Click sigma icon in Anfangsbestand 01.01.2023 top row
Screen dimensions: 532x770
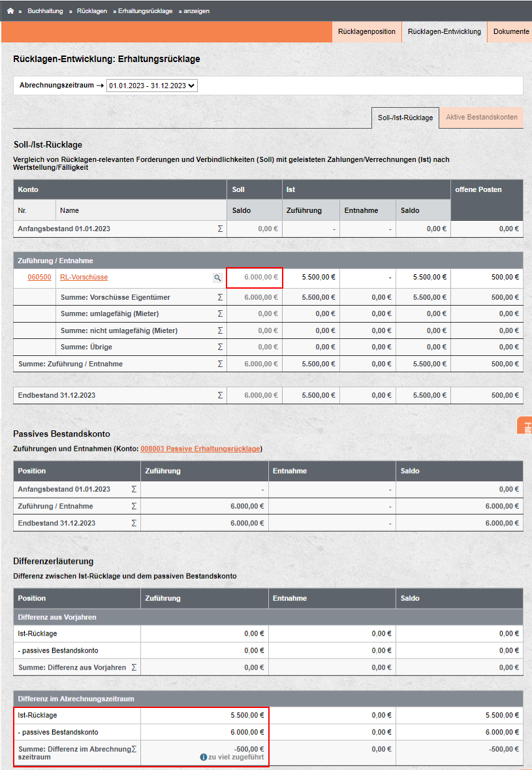click(220, 229)
